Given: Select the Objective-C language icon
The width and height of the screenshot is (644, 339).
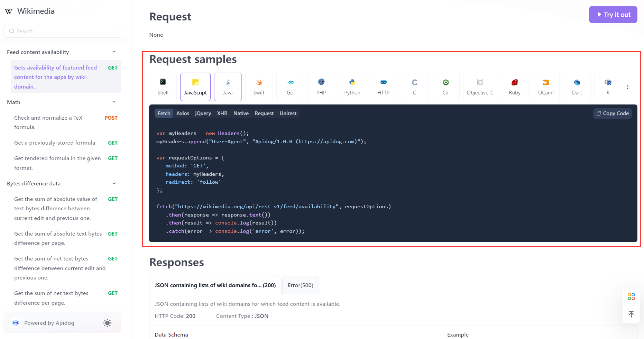Looking at the screenshot, I should click(480, 87).
